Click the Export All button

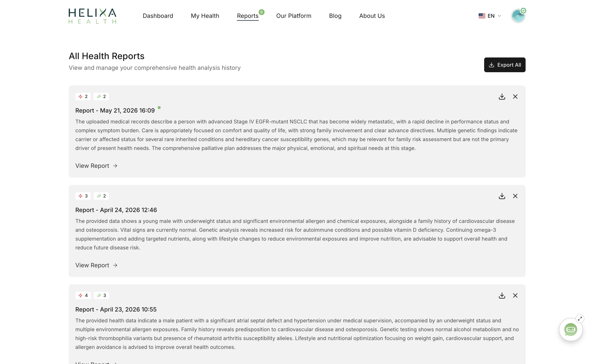tap(505, 65)
